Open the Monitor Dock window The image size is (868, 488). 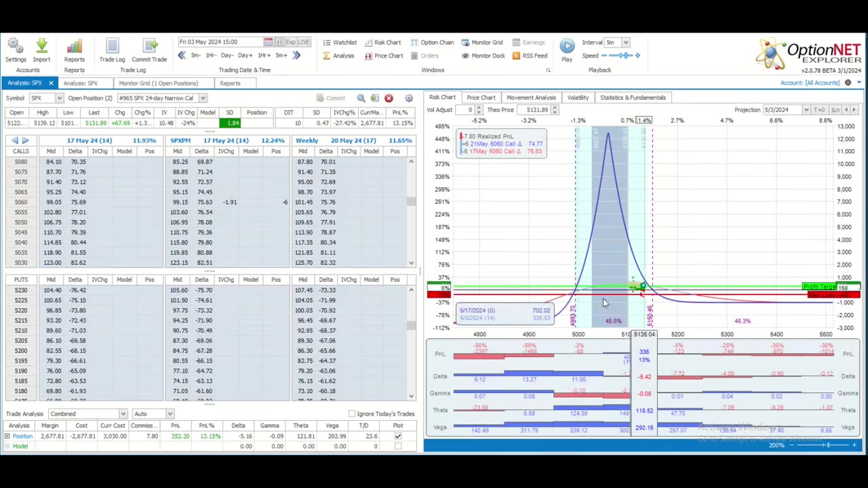coord(482,56)
